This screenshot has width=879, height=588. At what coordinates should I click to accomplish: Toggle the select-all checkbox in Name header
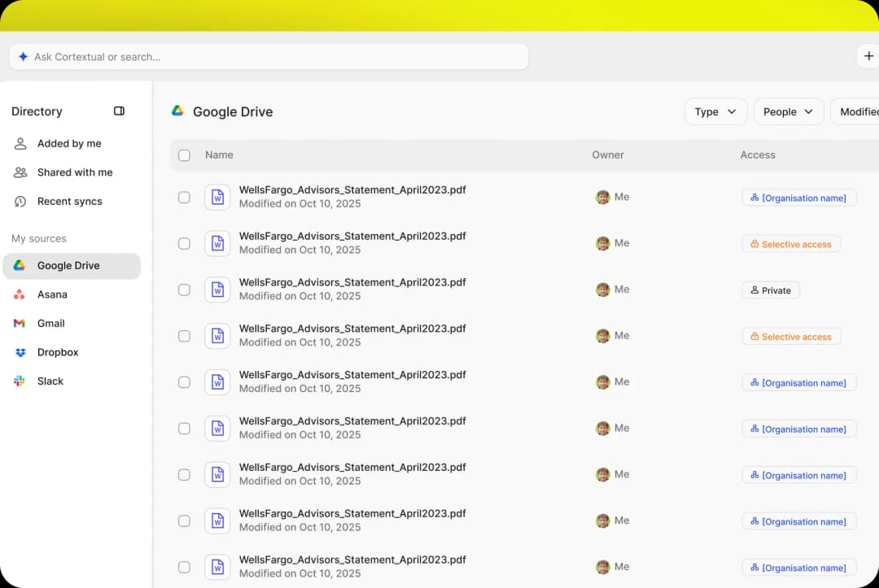(x=184, y=155)
